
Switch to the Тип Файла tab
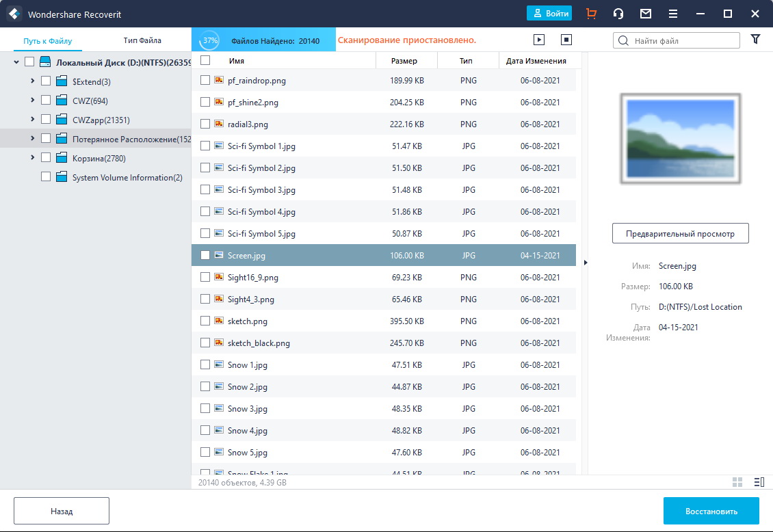point(142,40)
